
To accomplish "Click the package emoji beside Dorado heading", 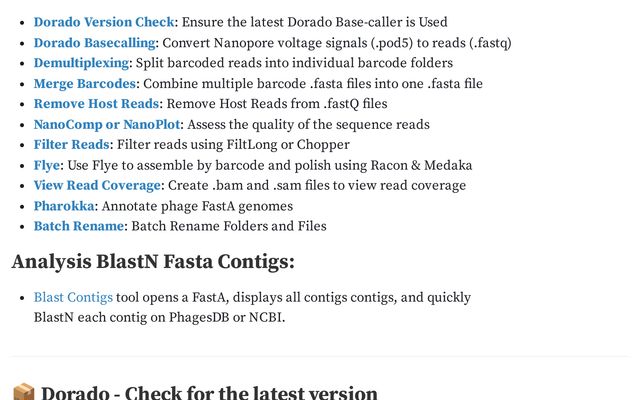I will coord(23,392).
